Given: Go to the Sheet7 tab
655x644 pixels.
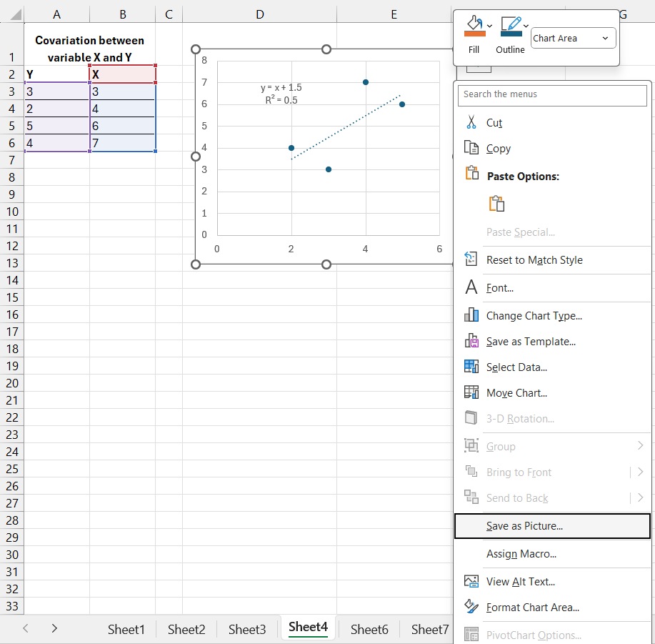Looking at the screenshot, I should pyautogui.click(x=429, y=630).
